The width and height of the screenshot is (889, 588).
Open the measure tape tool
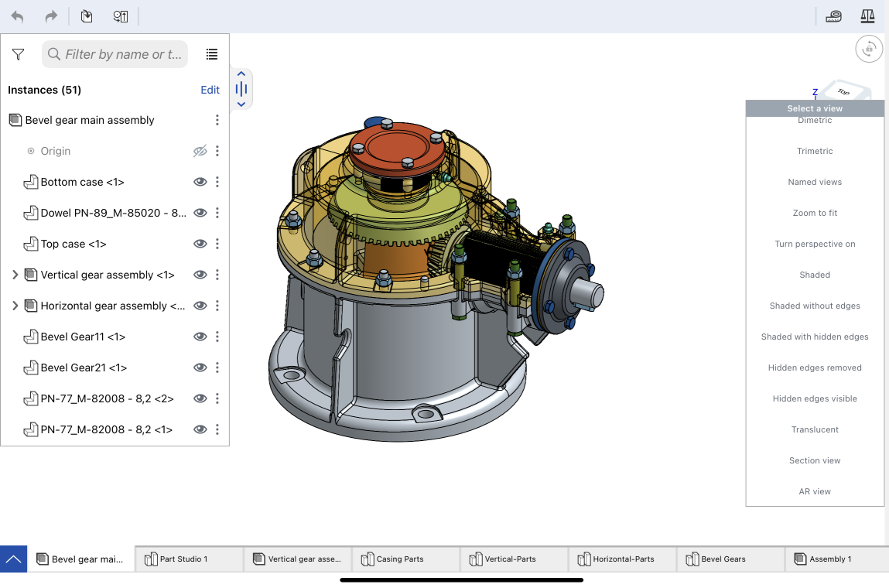833,16
